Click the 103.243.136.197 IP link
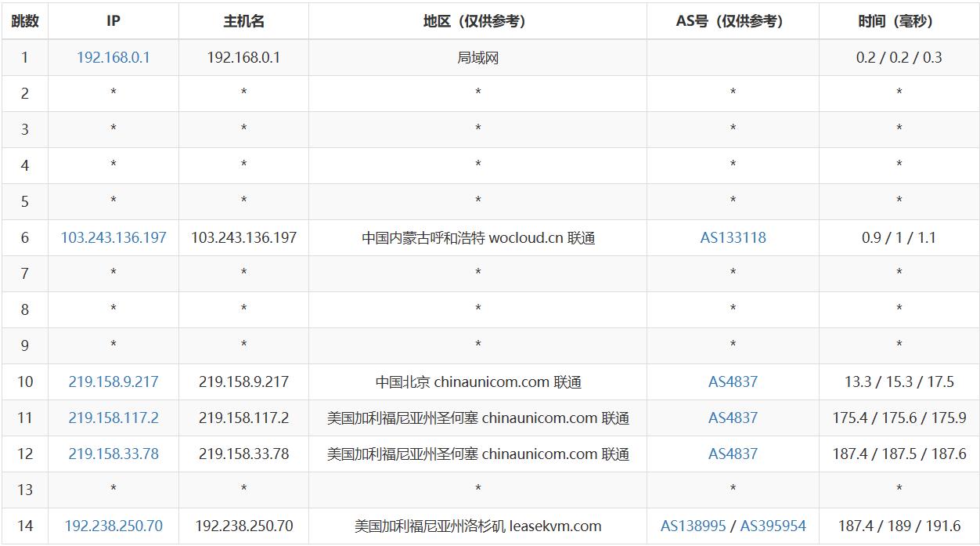The height and width of the screenshot is (546, 980). point(113,237)
